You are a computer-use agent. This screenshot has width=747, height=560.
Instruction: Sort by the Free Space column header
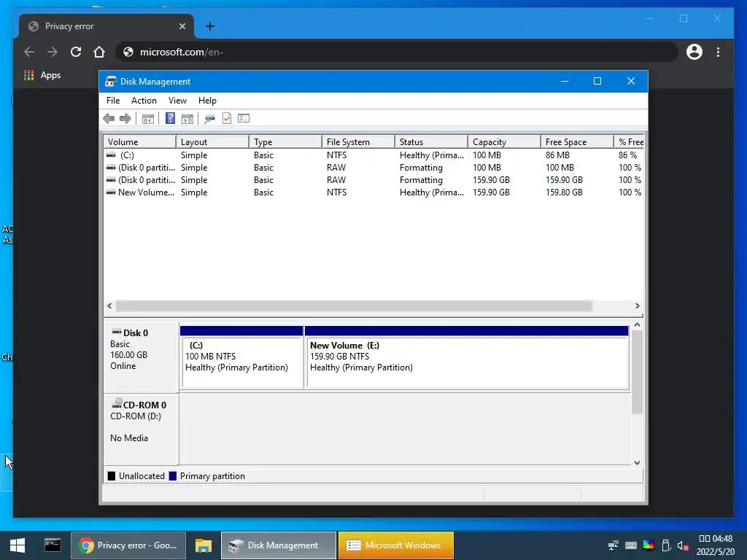(x=577, y=142)
